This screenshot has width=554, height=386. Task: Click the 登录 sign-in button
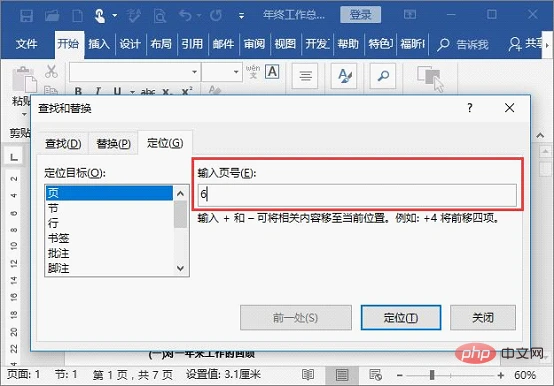[360, 14]
